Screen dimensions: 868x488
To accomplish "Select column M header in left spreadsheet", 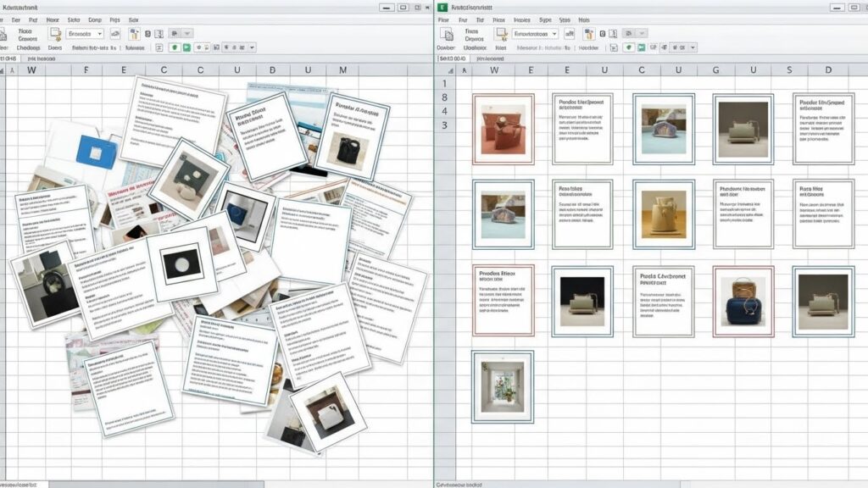I will coord(342,70).
